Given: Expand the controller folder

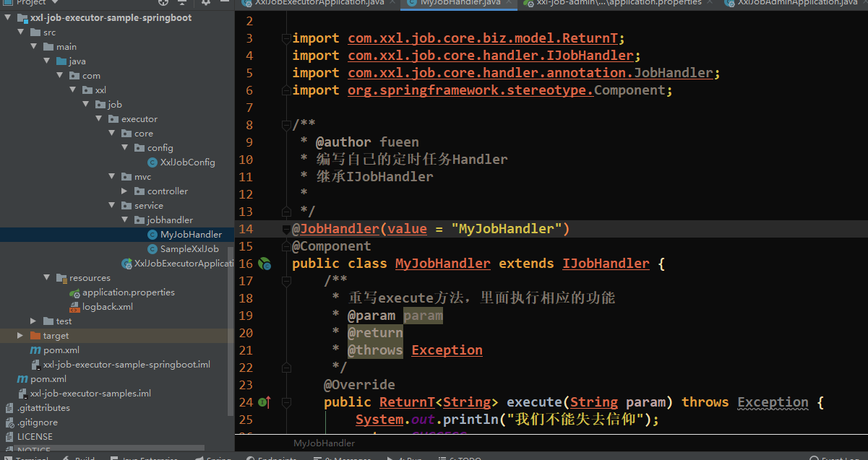Looking at the screenshot, I should pos(126,191).
